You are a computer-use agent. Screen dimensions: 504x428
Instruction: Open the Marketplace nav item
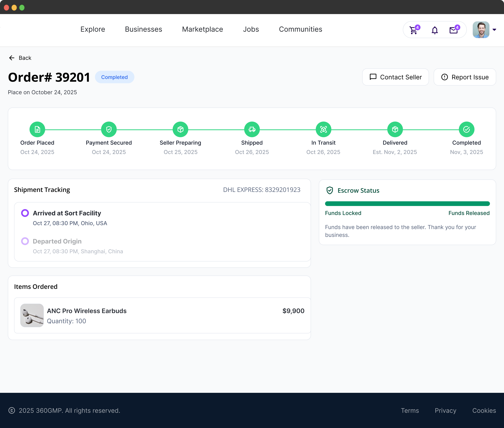point(203,29)
